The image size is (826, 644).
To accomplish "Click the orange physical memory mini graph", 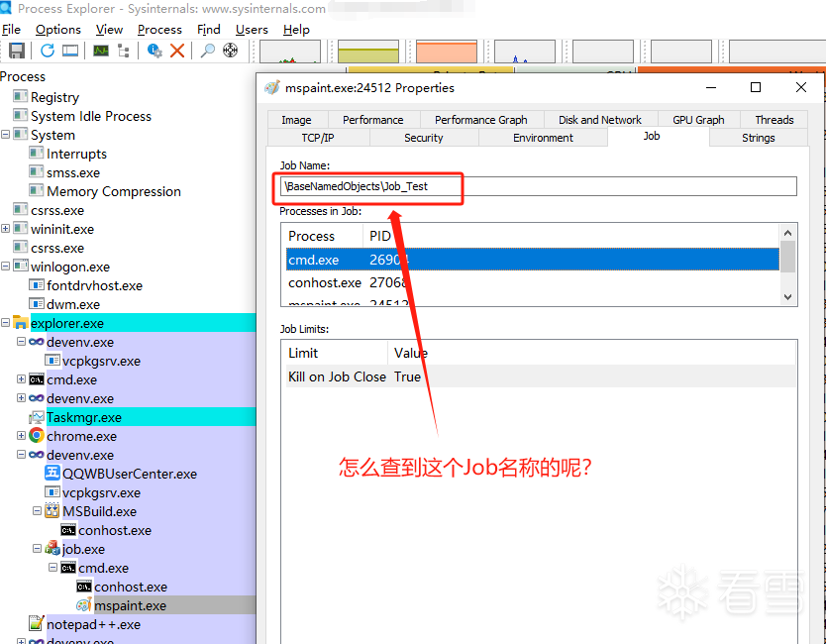I will (x=447, y=52).
